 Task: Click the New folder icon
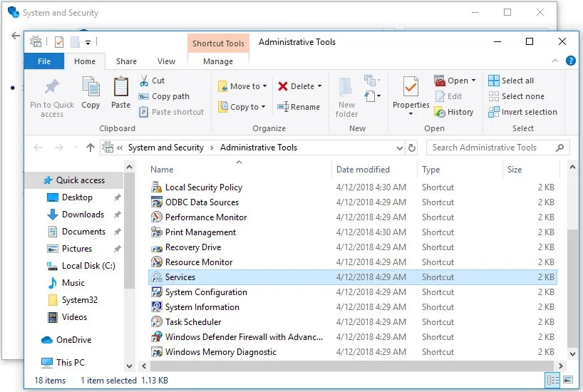click(346, 88)
